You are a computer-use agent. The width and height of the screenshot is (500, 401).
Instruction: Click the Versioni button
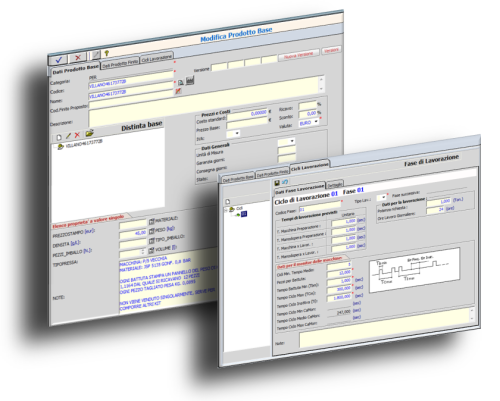pos(331,50)
